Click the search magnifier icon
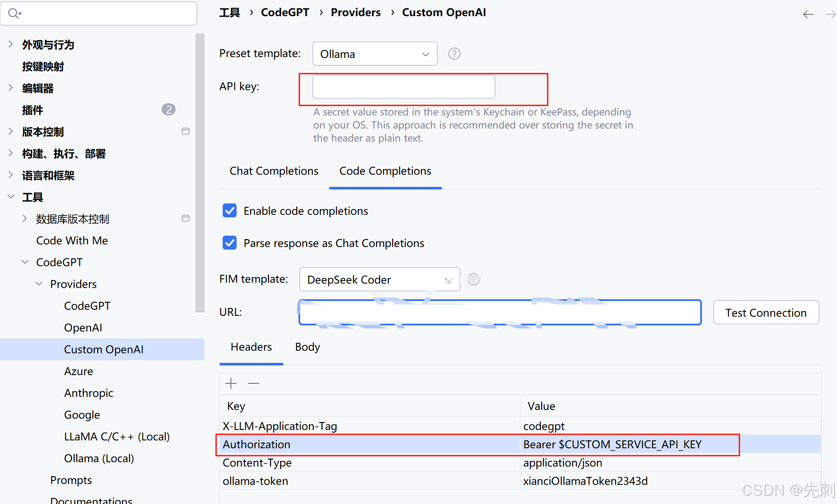 (x=14, y=14)
